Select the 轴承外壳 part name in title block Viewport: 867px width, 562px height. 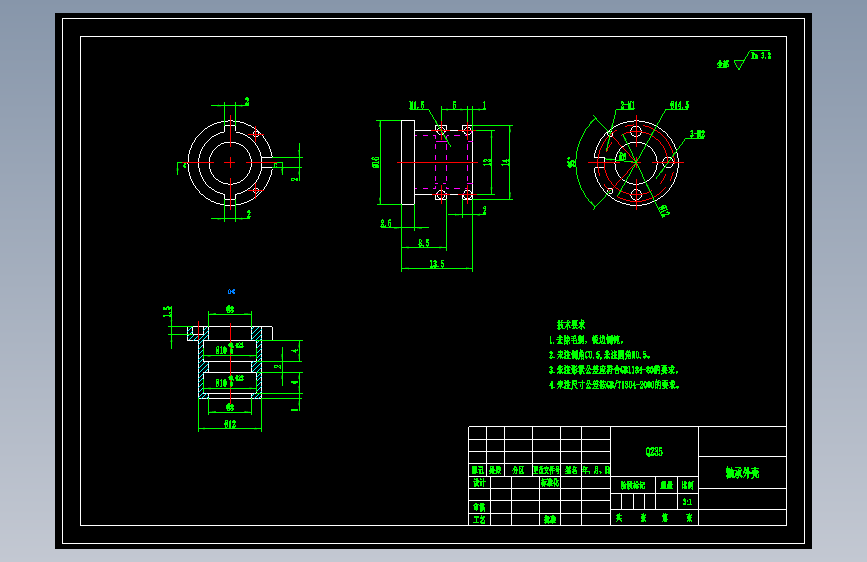(742, 473)
